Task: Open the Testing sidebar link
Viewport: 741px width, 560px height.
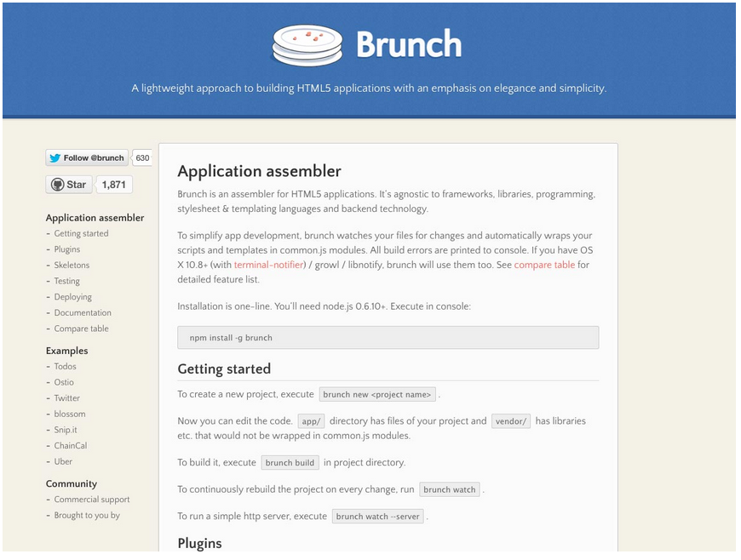Action: click(67, 281)
